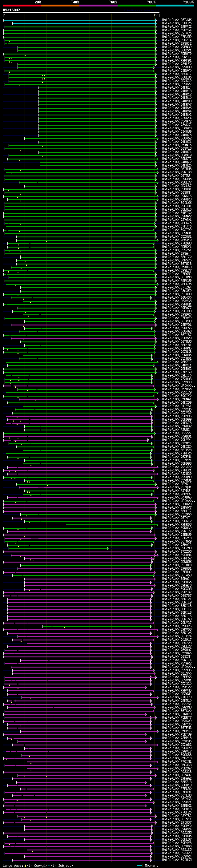Click the ~60% legend label
The image size is (197, 868).
pos(113,2)
